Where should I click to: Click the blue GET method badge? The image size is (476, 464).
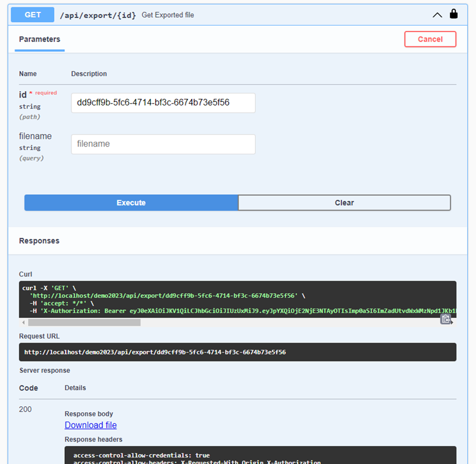33,15
